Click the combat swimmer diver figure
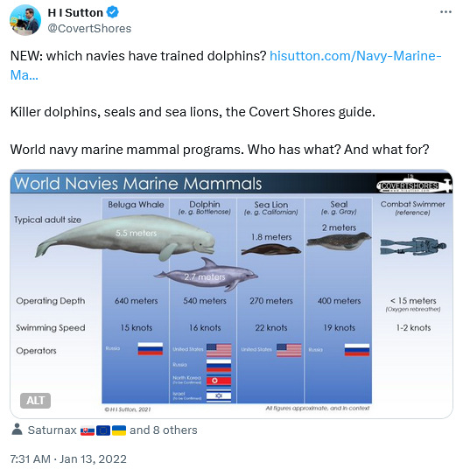Viewport: 456px width, 476px height. [x=413, y=246]
